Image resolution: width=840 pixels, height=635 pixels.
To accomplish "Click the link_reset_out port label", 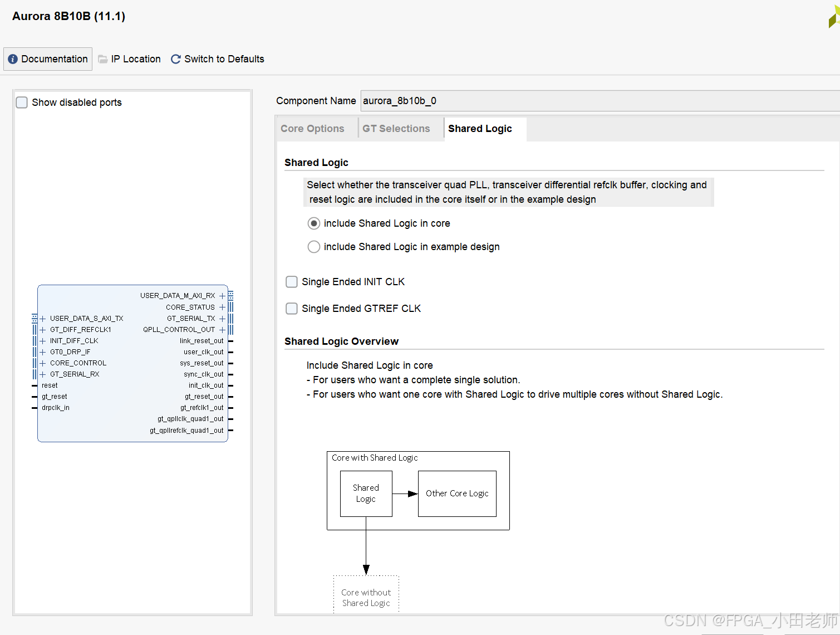I will pos(202,341).
